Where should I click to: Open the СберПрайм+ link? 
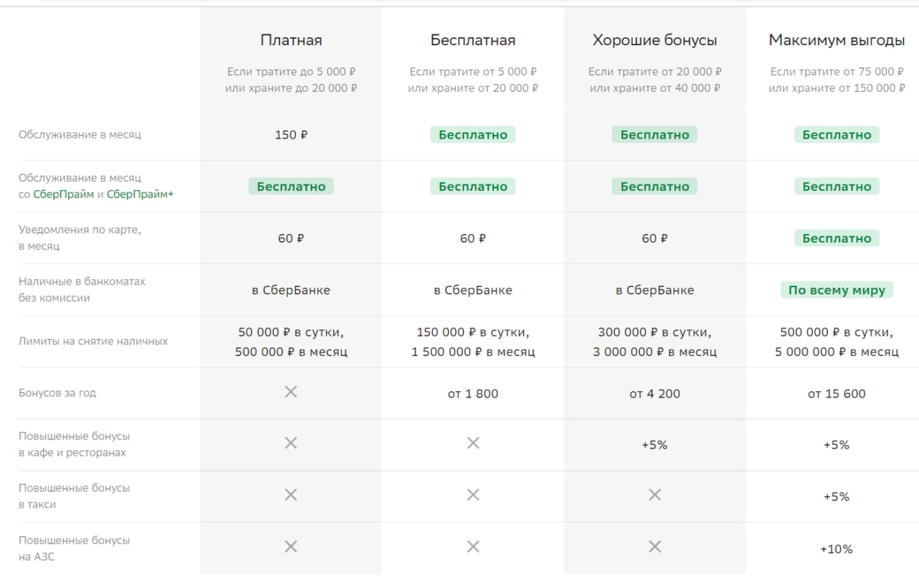140,194
